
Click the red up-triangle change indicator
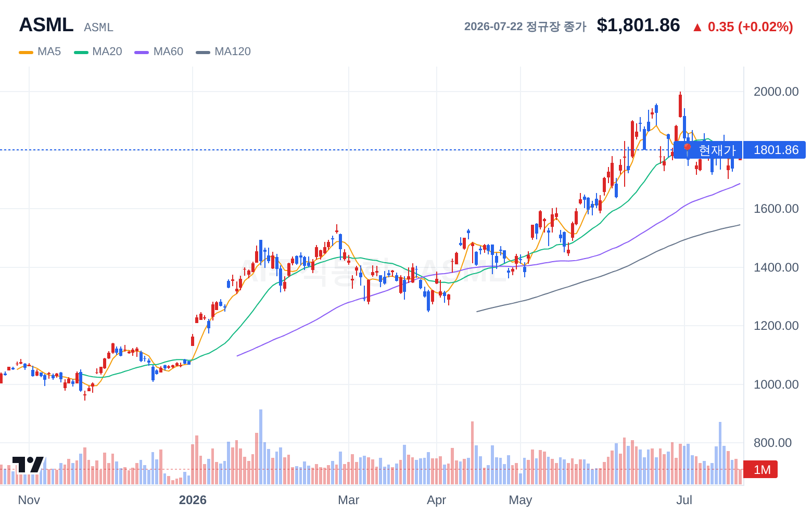pos(697,27)
